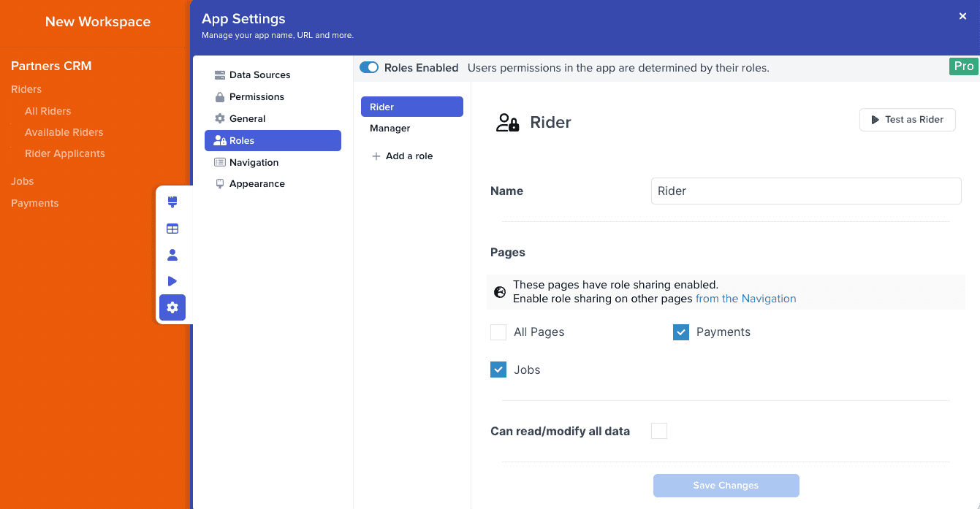
Task: Click the plus icon beside Add a role
Action: click(376, 156)
